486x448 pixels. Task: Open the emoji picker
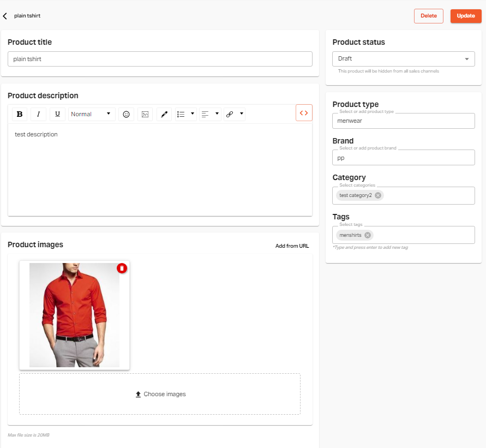(x=126, y=114)
